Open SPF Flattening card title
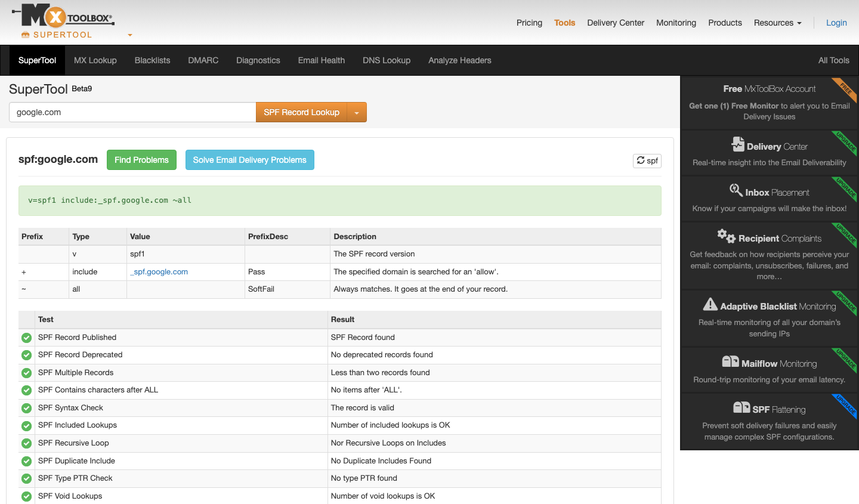The image size is (859, 504). pyautogui.click(x=779, y=410)
